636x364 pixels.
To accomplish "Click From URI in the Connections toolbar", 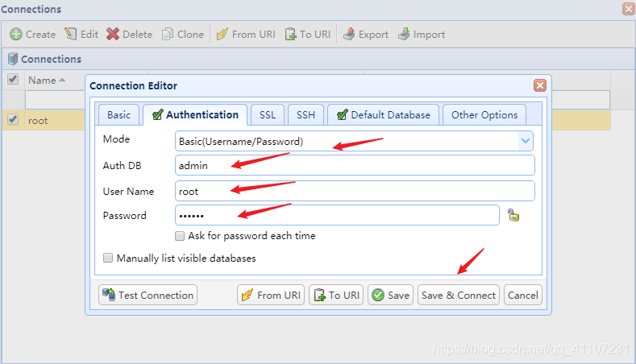I will click(x=246, y=35).
